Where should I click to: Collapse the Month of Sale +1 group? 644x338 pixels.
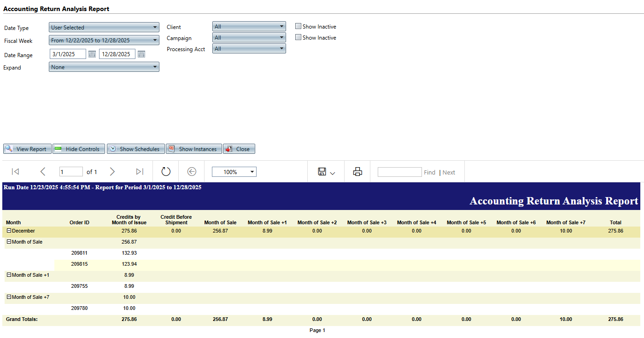pos(9,275)
